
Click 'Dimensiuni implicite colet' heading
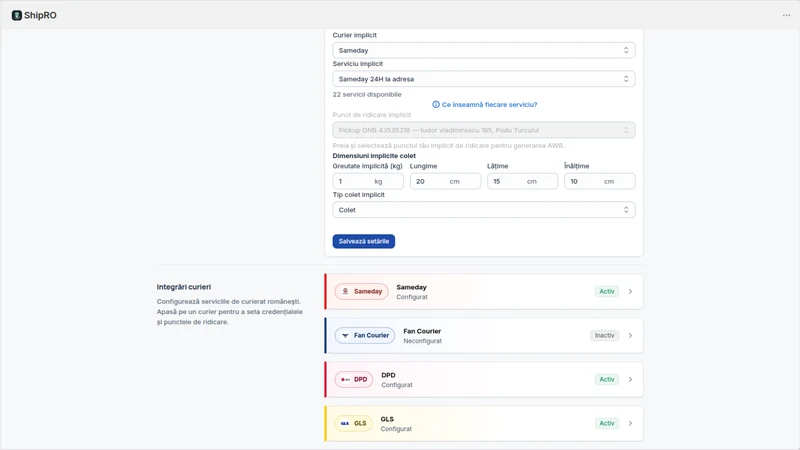tap(374, 156)
